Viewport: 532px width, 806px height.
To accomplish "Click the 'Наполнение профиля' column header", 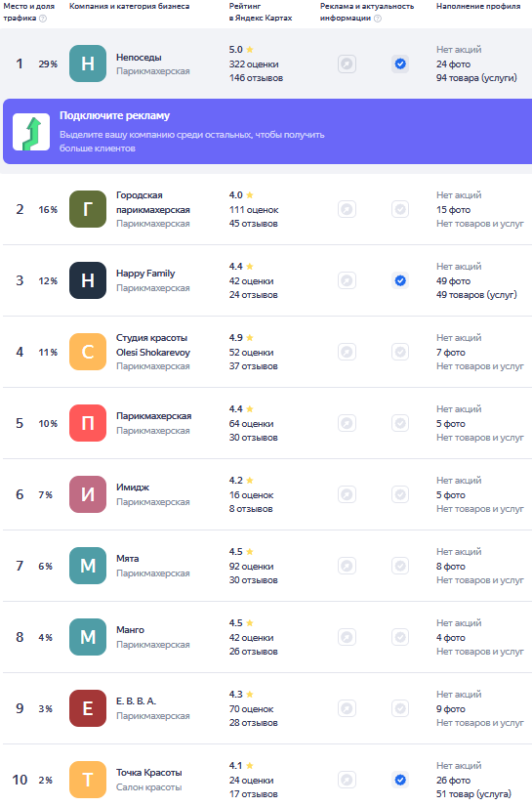I will (478, 6).
